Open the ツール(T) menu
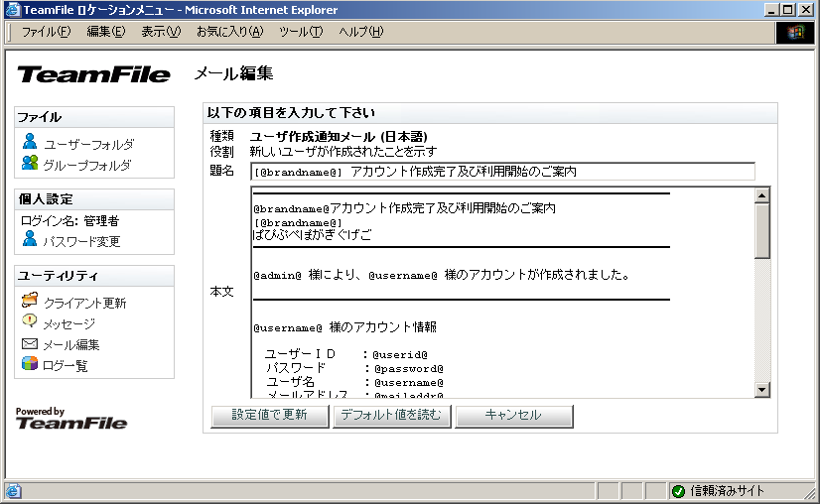 [300, 32]
